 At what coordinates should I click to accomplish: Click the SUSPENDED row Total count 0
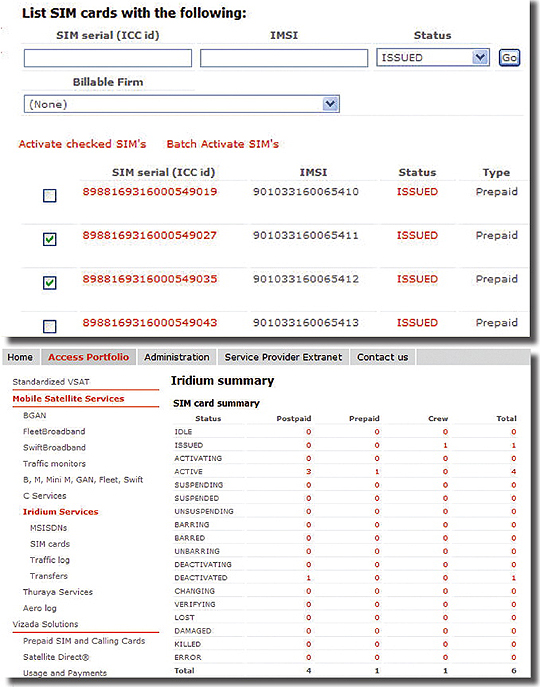[514, 498]
